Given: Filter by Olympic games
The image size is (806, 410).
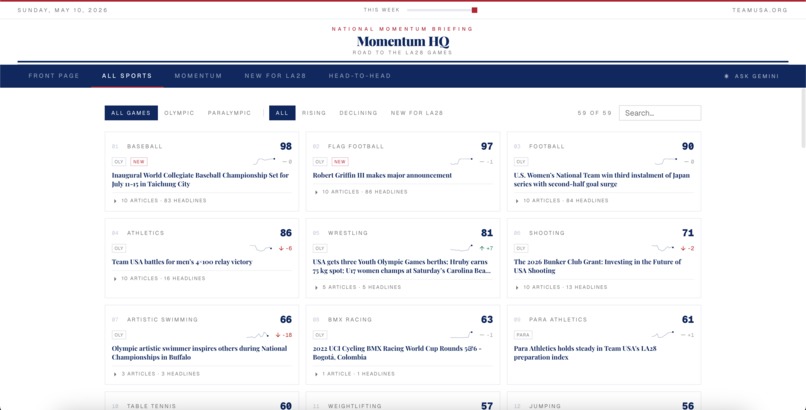Looking at the screenshot, I should pos(179,113).
